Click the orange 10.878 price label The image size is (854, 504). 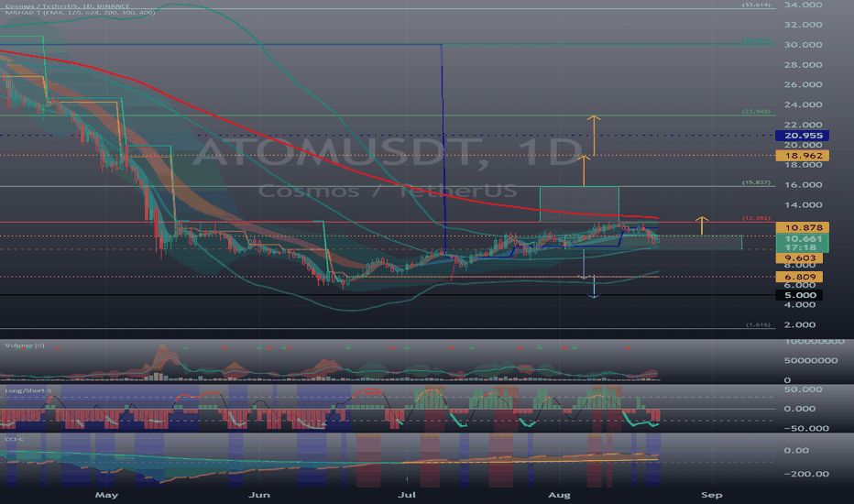(x=803, y=227)
